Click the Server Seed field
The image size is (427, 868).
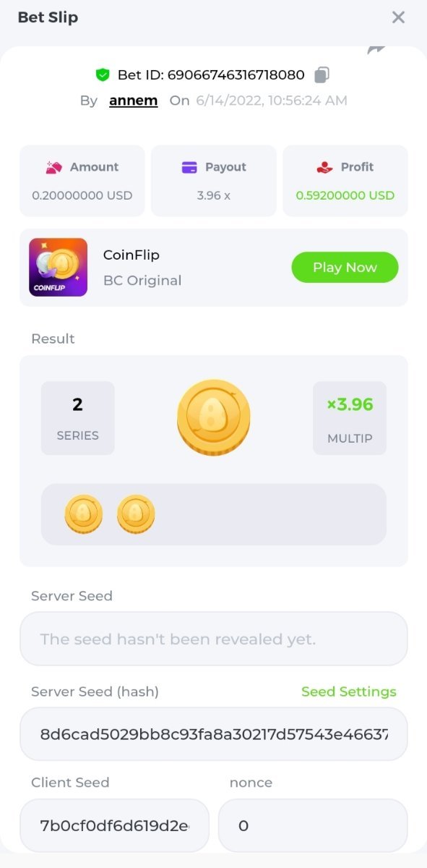click(214, 639)
